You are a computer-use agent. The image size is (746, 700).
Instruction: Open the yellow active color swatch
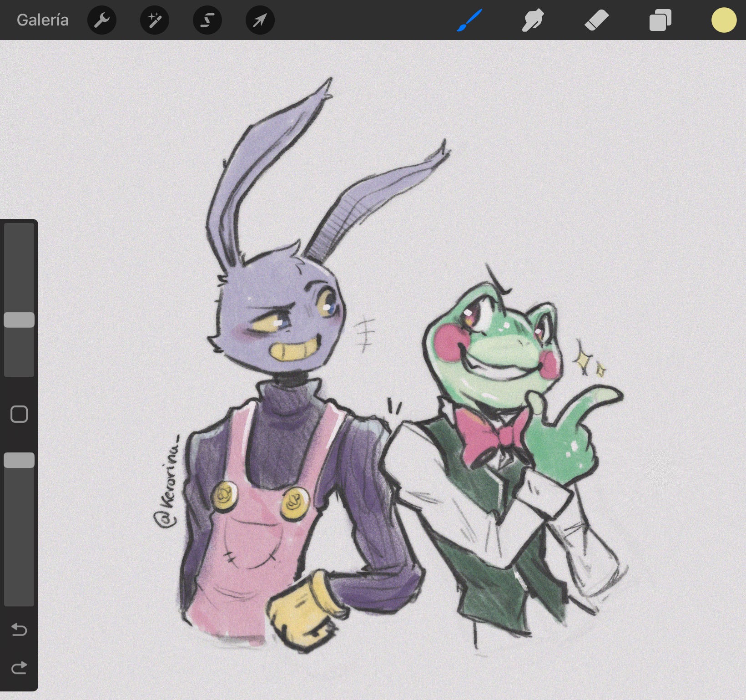pyautogui.click(x=724, y=20)
